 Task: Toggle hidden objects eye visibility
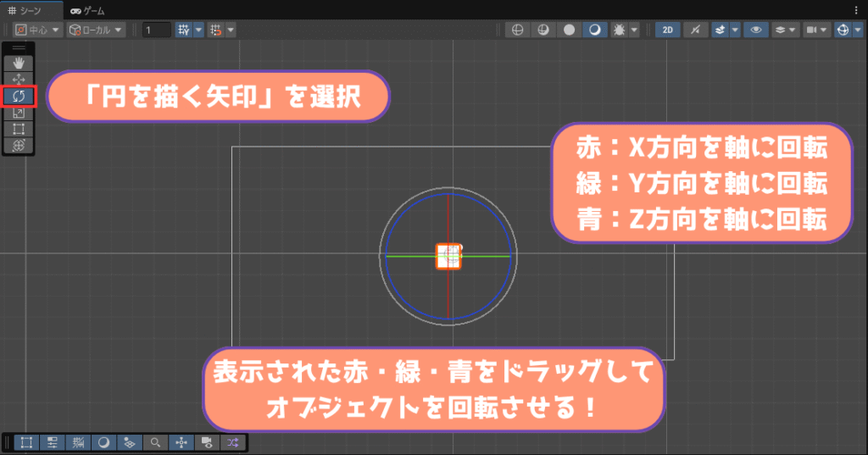click(x=756, y=30)
